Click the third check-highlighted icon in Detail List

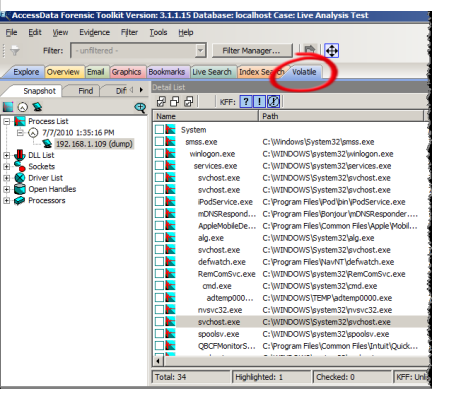(188, 101)
